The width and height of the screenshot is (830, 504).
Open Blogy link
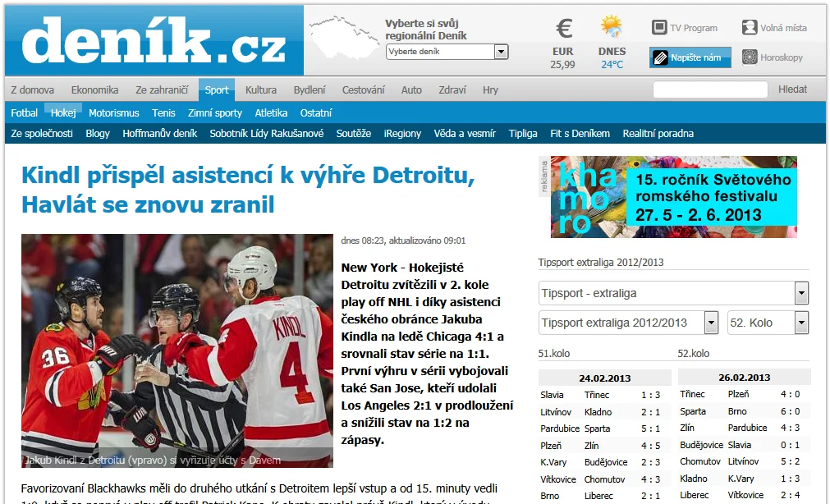pos(98,133)
